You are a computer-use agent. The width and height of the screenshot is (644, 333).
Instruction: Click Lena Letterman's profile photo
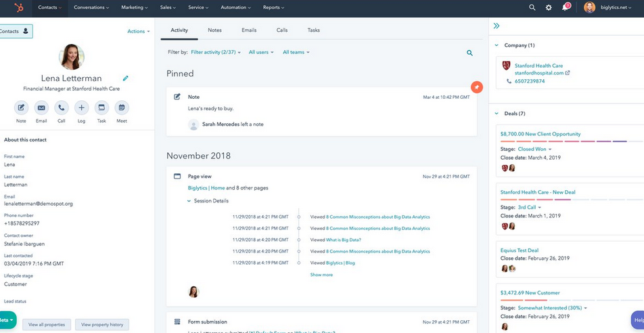coord(72,57)
